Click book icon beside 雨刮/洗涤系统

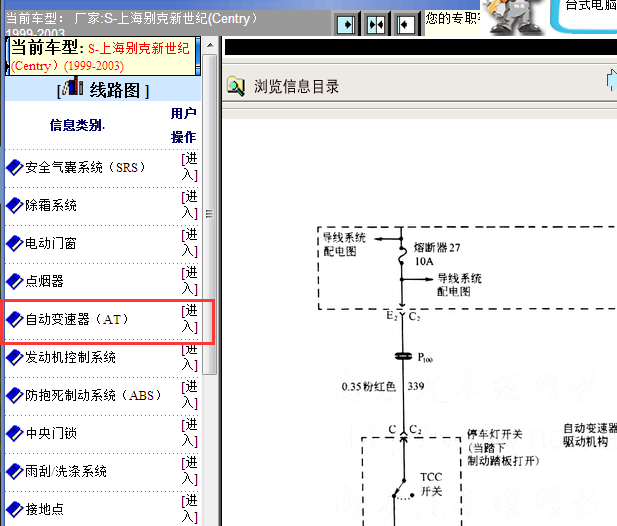[15, 471]
